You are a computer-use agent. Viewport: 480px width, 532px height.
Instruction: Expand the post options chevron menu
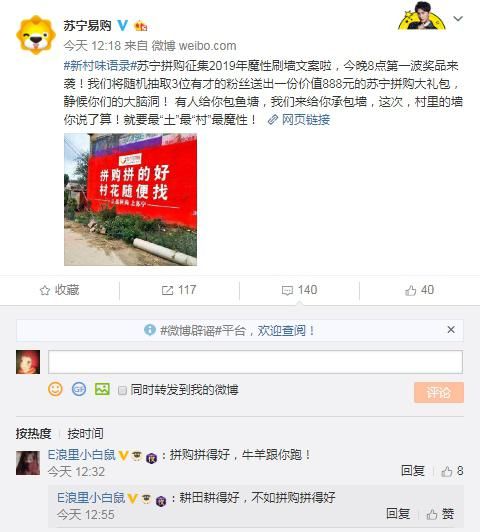tap(458, 19)
